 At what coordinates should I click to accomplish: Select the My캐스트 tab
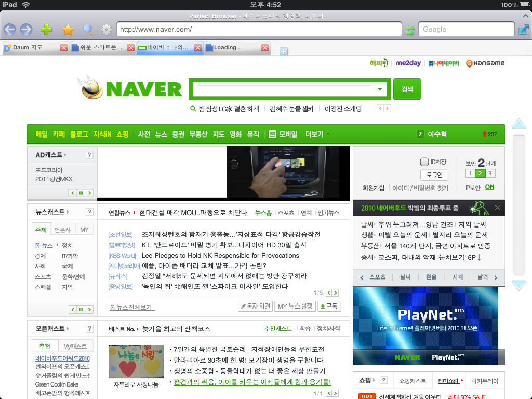[x=75, y=346]
